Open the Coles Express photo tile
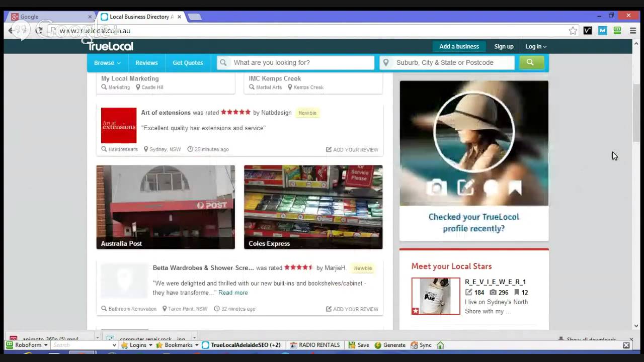The image size is (644, 362). 313,207
